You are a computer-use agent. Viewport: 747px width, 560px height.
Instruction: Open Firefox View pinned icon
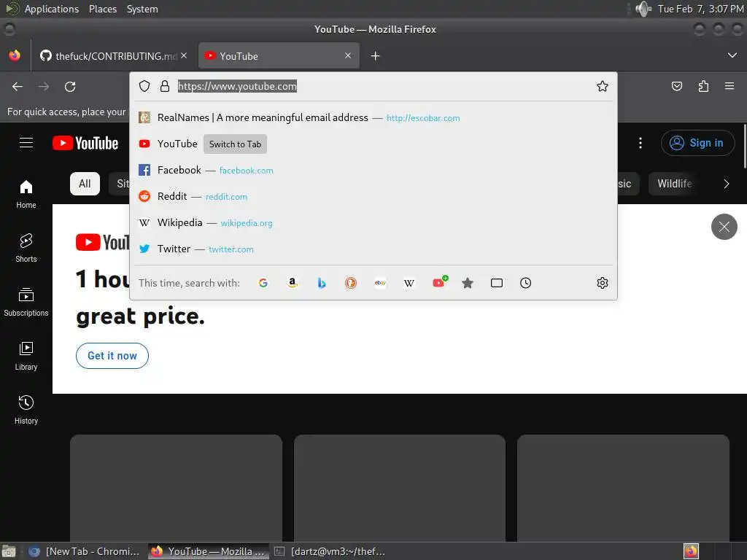coord(15,55)
